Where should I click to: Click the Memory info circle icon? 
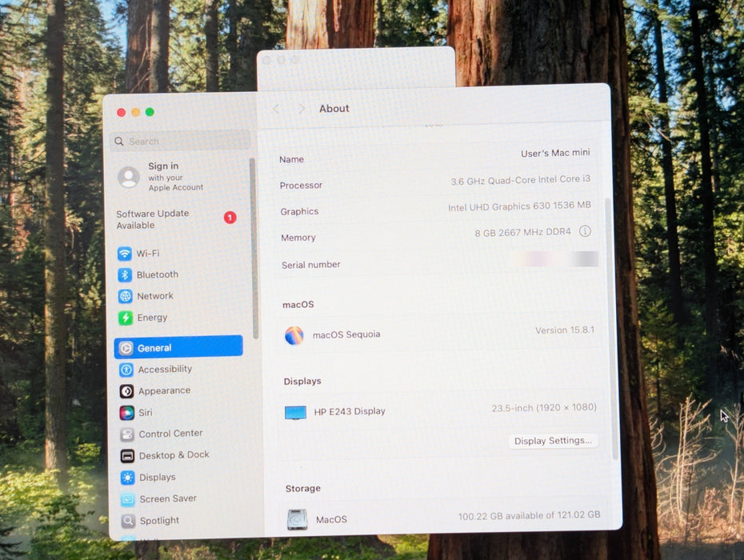coord(585,231)
